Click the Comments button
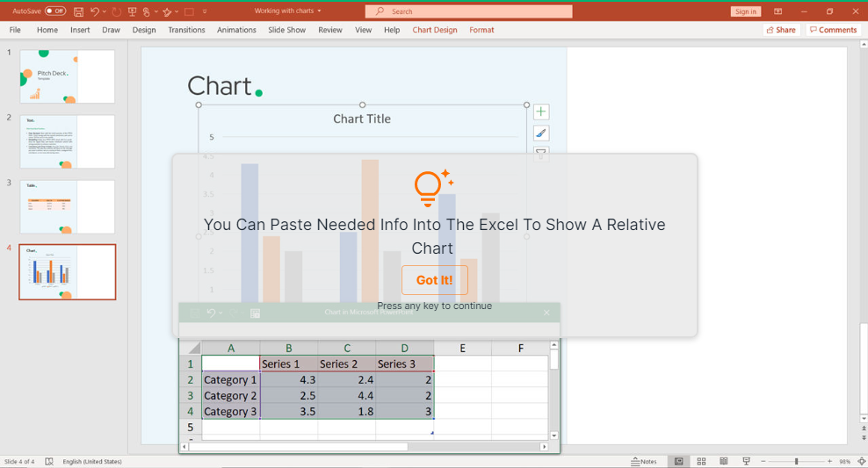868x468 pixels. [x=833, y=30]
